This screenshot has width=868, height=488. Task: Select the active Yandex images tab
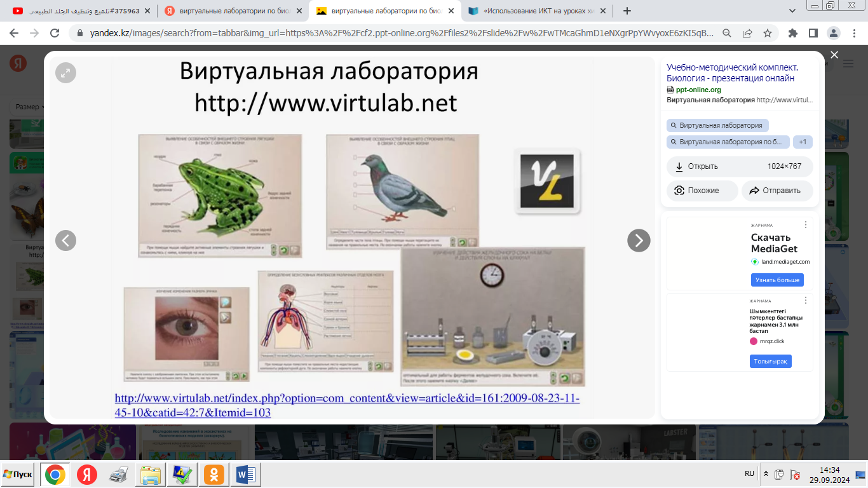pyautogui.click(x=384, y=11)
